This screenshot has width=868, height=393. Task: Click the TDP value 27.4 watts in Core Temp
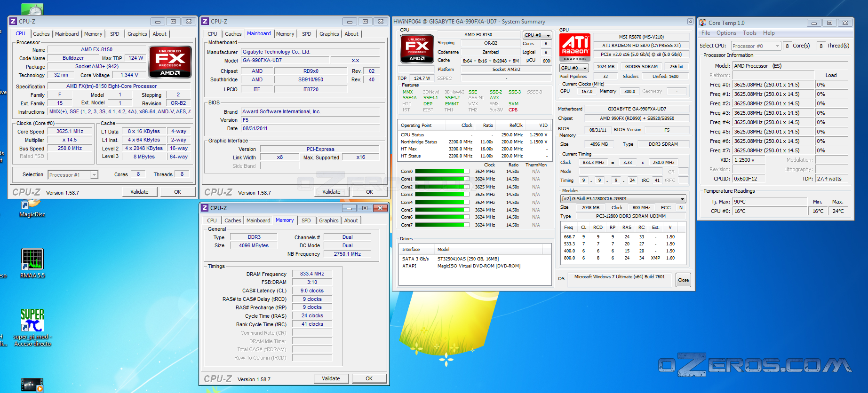[831, 179]
